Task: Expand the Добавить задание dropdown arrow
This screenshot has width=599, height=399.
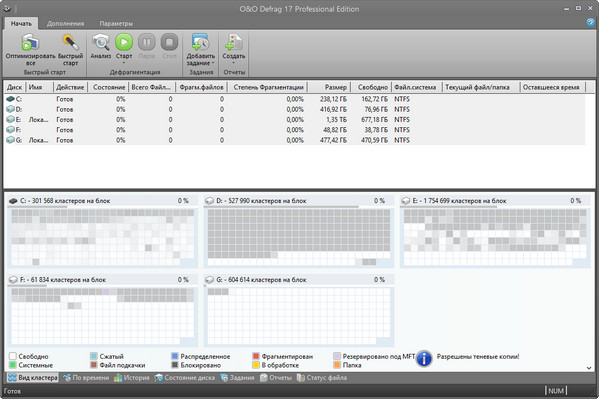Action: coord(213,63)
